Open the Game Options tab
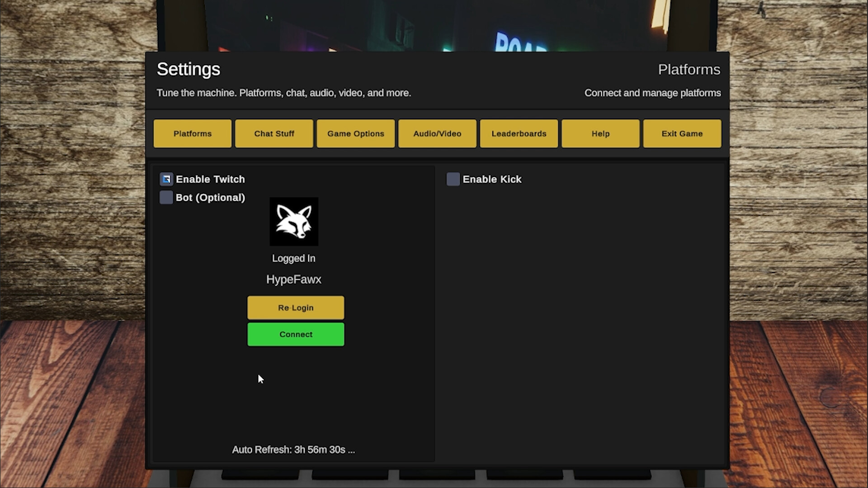Viewport: 868px width, 488px height. [x=356, y=133]
